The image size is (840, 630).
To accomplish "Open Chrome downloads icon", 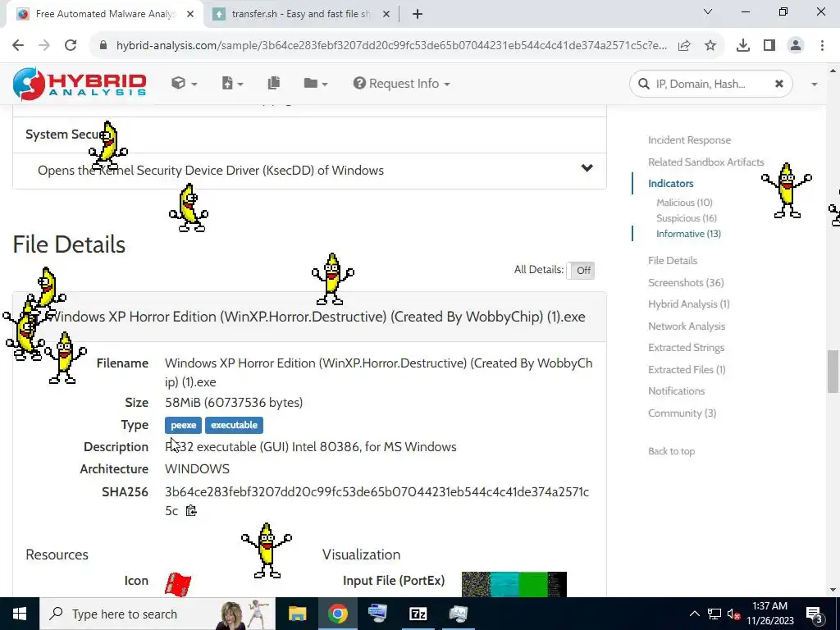I will 743,46.
